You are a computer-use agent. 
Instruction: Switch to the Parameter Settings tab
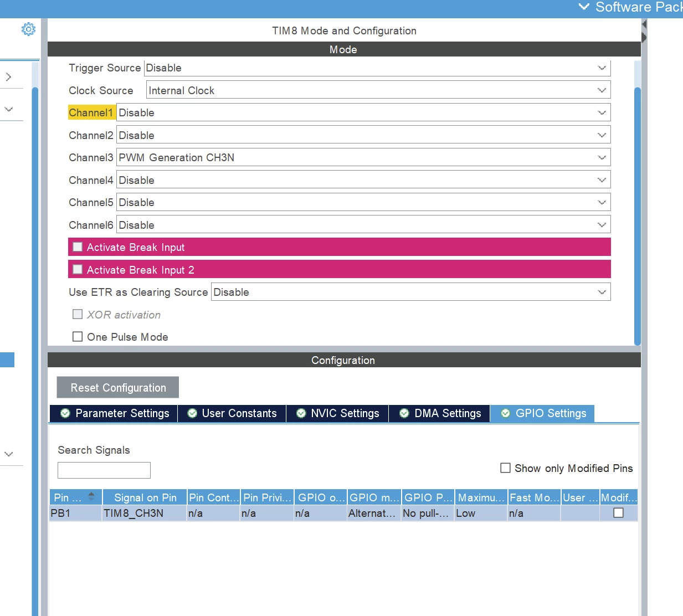(114, 413)
